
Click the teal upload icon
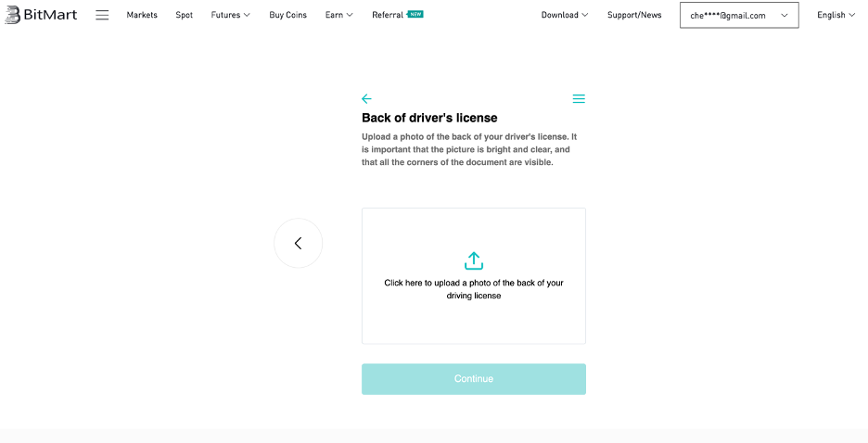(x=474, y=261)
